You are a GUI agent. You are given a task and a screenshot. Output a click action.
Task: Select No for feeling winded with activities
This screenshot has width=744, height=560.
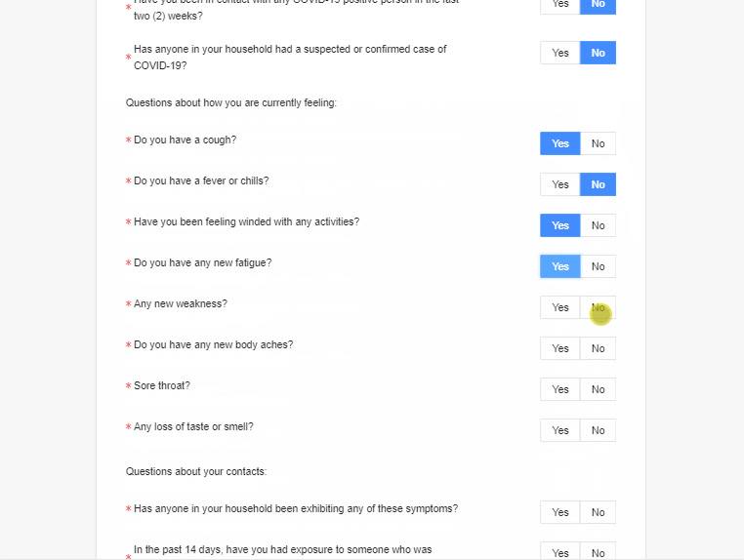point(598,225)
